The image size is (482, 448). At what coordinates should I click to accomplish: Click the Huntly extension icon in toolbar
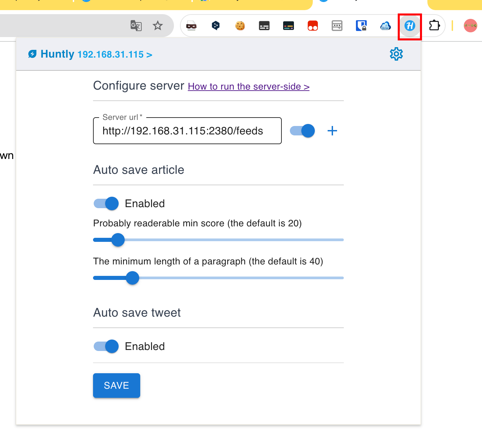410,26
